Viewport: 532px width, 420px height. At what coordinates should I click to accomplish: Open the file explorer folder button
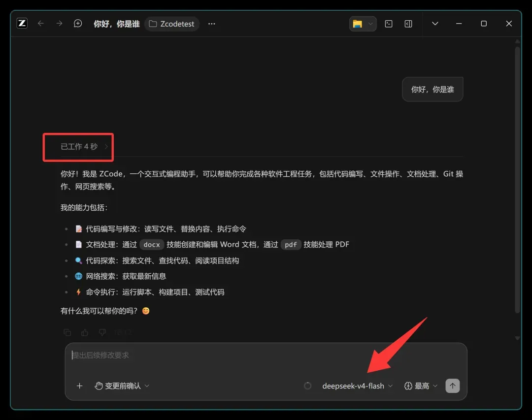click(x=358, y=24)
